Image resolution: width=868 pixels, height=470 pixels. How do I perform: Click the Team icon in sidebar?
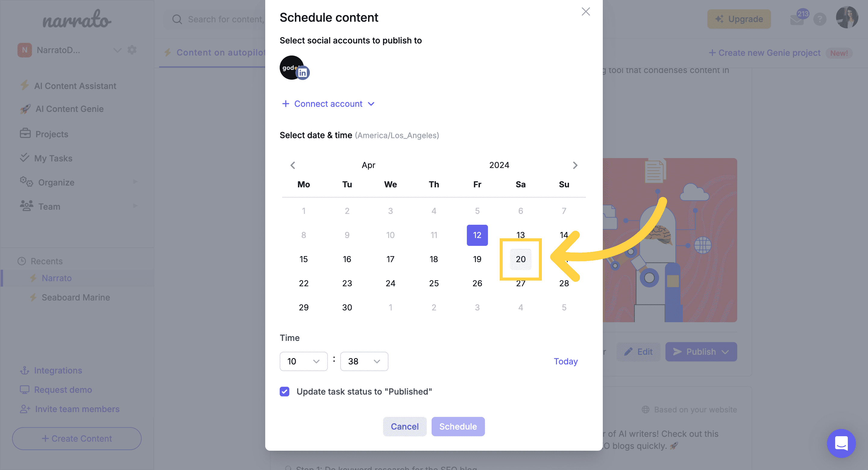(26, 205)
